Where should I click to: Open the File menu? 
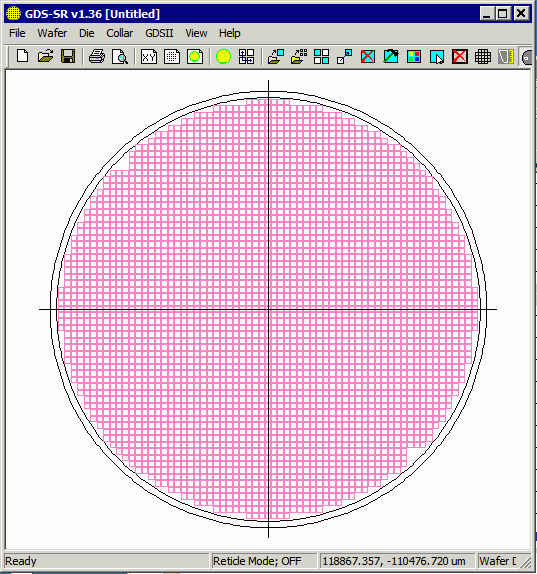point(17,33)
